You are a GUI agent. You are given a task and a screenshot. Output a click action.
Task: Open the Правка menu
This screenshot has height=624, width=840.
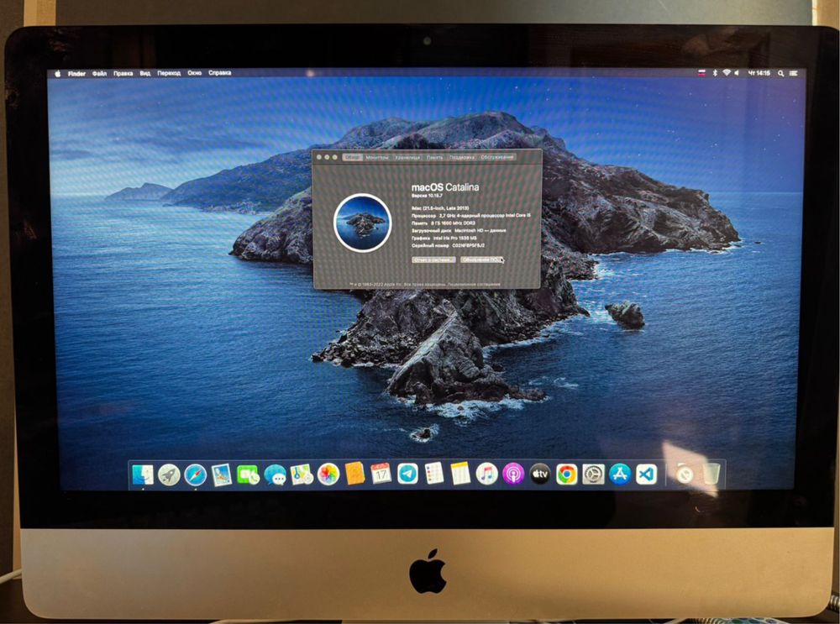123,73
